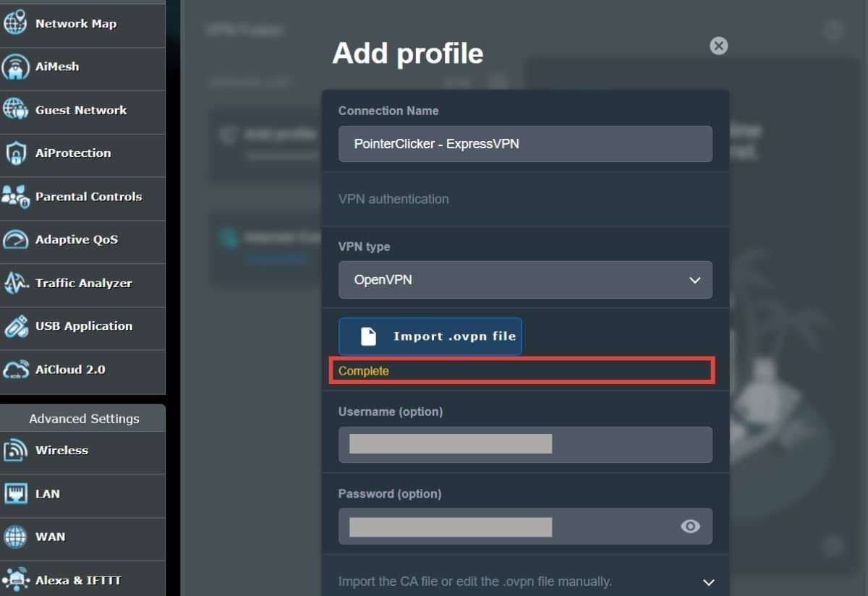Open LAN advanced settings
Viewport: 868px width, 596px height.
pos(82,494)
